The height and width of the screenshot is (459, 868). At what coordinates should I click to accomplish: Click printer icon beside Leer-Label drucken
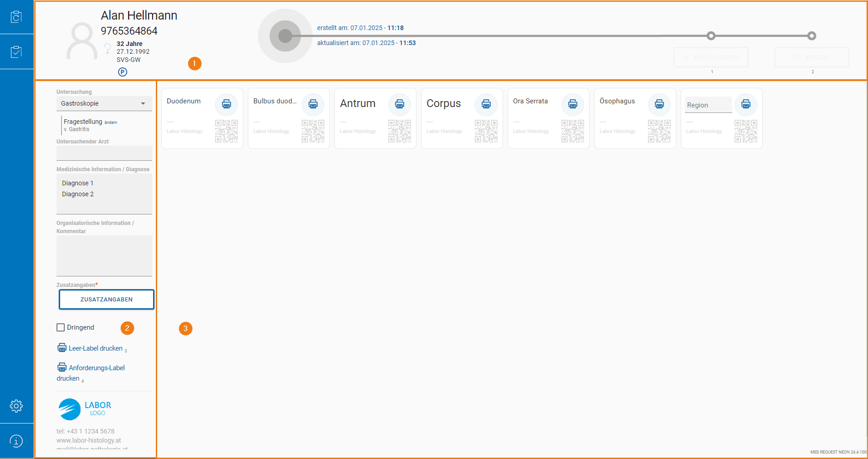tap(62, 348)
